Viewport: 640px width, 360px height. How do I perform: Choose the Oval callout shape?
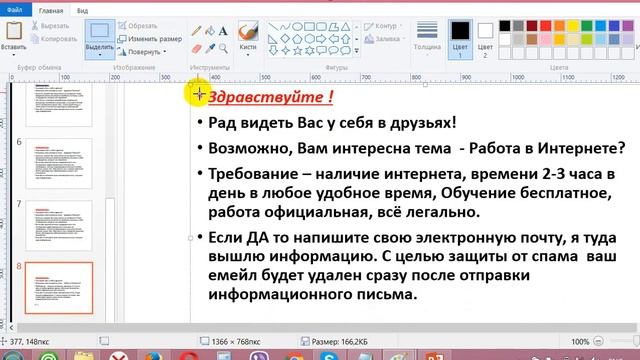click(333, 51)
